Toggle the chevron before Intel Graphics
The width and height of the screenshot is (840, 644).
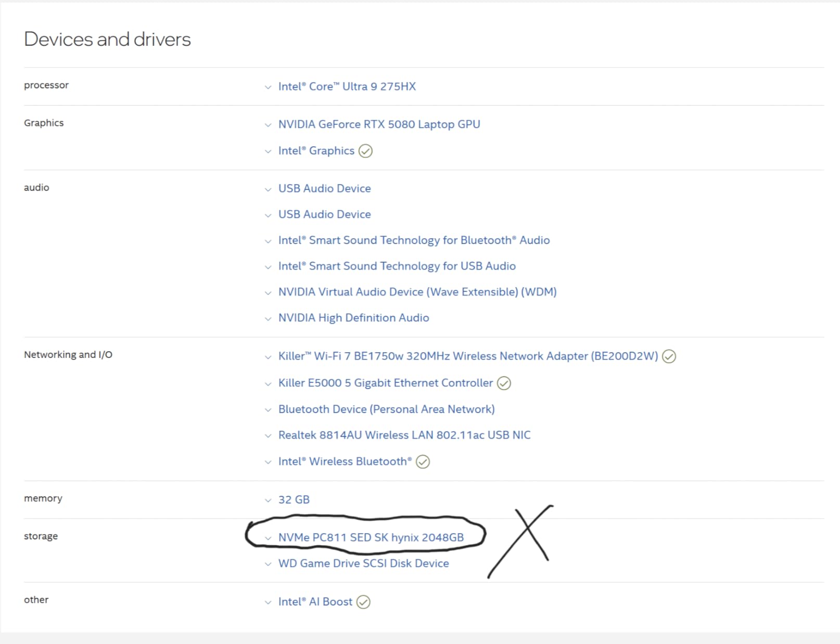tap(268, 151)
